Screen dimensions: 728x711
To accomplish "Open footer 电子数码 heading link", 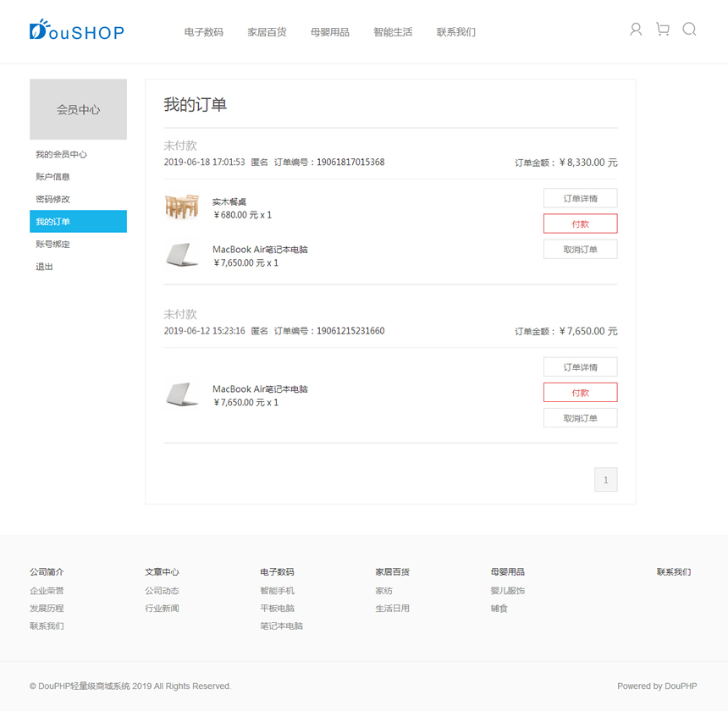I will (277, 572).
